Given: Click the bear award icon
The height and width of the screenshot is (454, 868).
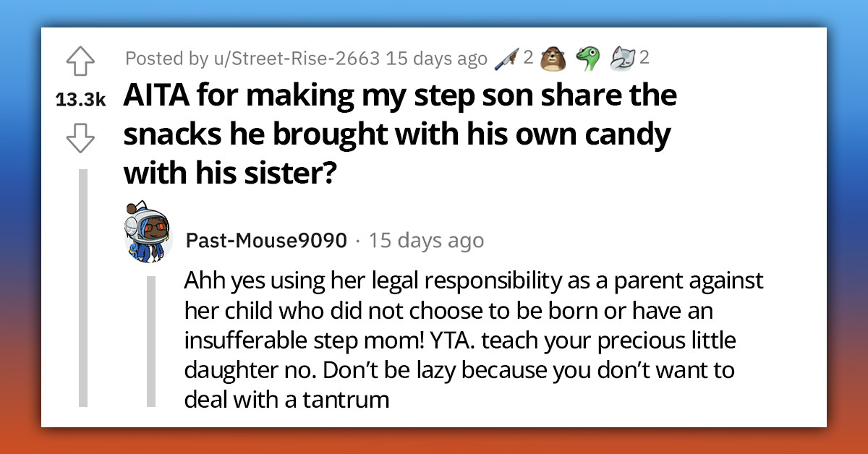Looking at the screenshot, I should point(553,58).
